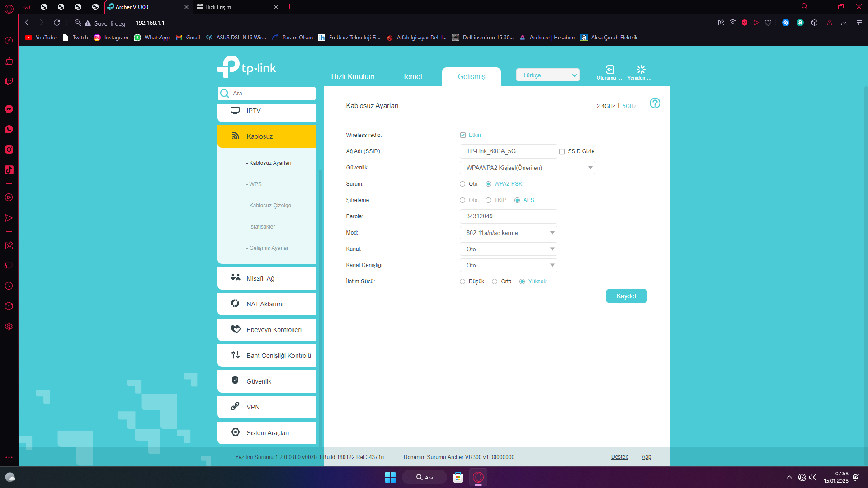Click the help question mark icon
Image resolution: width=868 pixels, height=488 pixels.
point(655,103)
